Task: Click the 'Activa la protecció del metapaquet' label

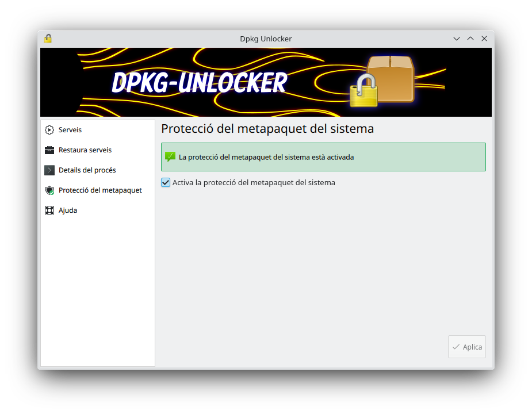Action: point(254,182)
